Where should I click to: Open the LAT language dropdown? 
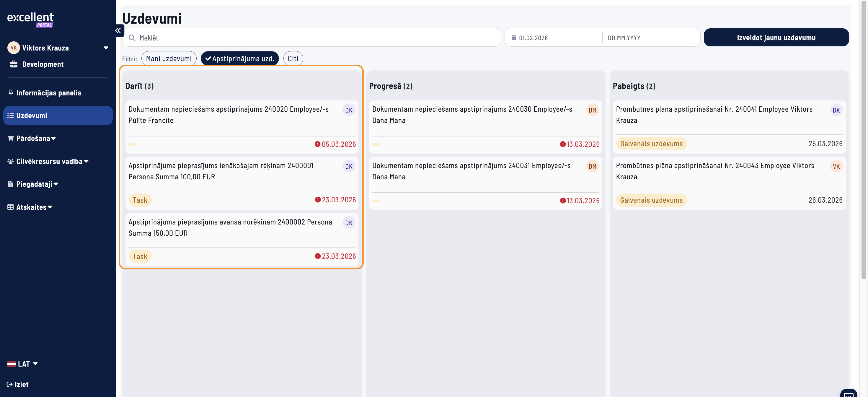coord(23,364)
